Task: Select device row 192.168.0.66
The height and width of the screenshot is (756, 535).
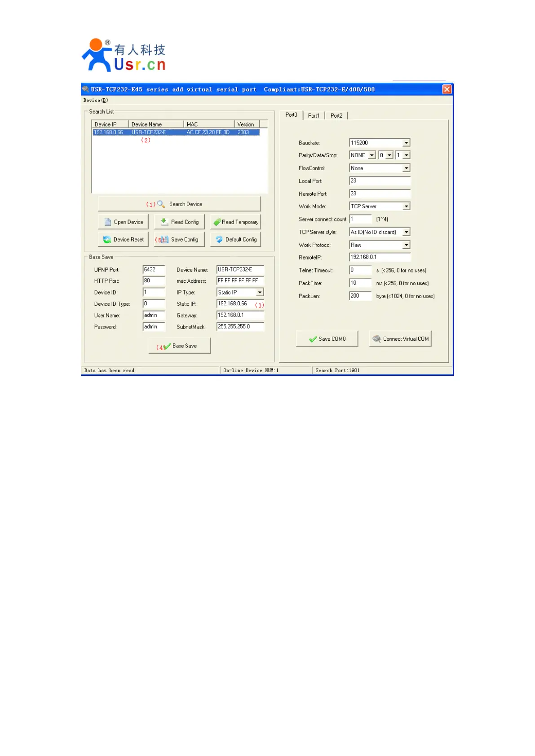Action: coord(176,132)
